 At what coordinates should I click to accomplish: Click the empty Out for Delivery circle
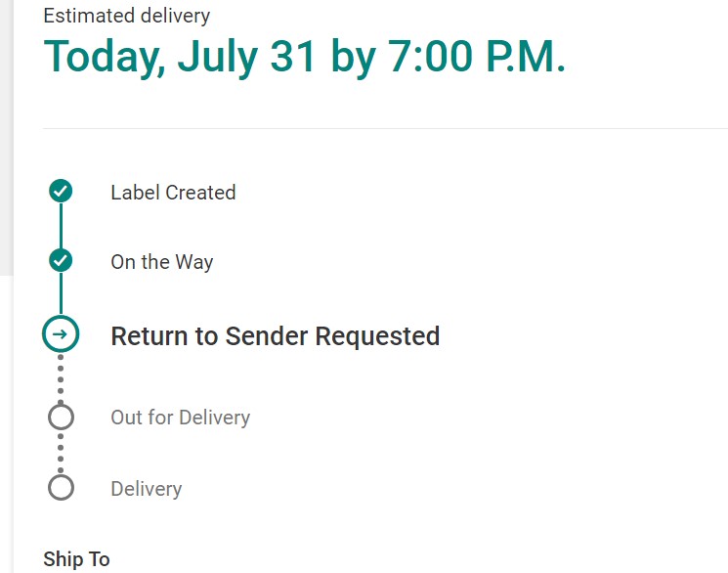(61, 418)
